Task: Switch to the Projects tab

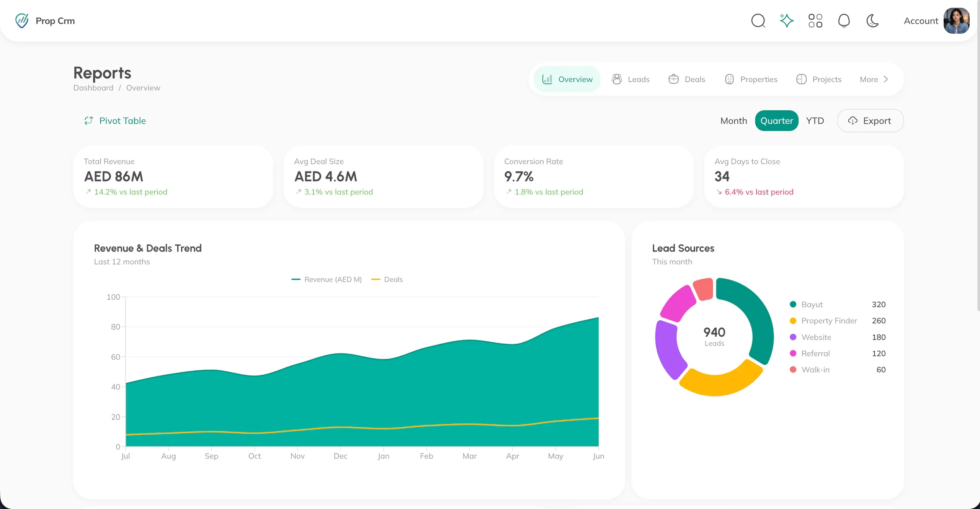Action: (819, 79)
